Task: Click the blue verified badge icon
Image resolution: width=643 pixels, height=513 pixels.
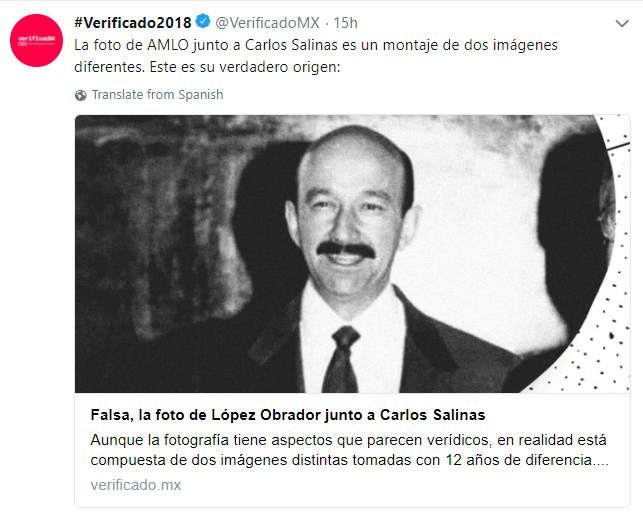Action: tap(203, 21)
